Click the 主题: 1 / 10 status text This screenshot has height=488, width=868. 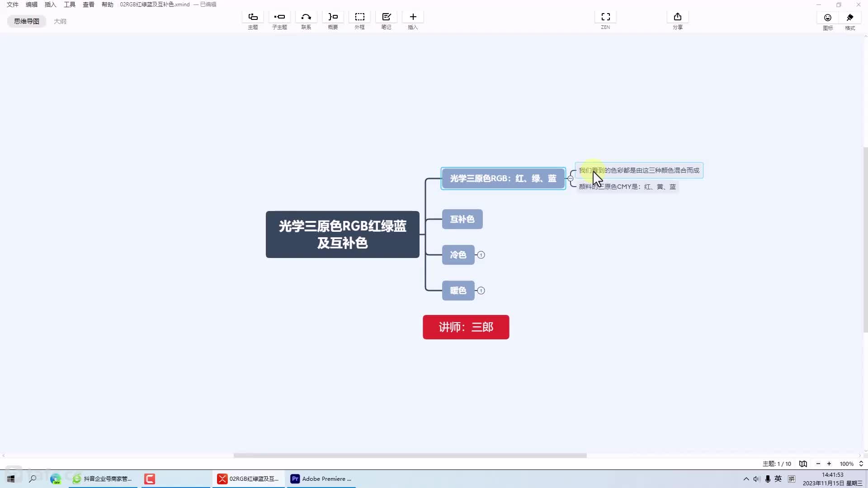click(x=777, y=464)
